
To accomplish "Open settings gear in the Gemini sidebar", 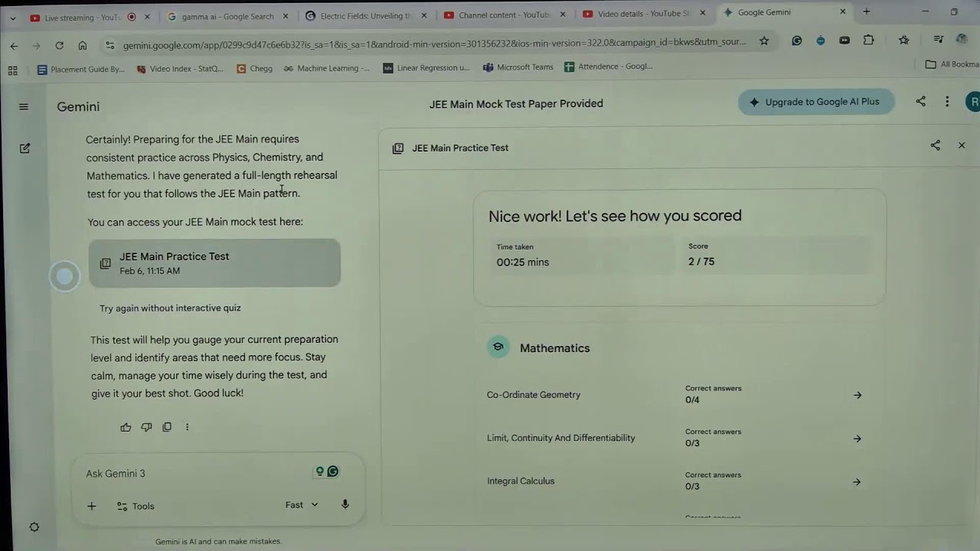I will pos(34,527).
